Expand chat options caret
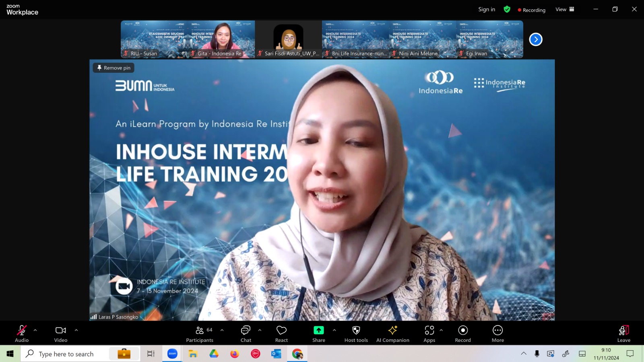The height and width of the screenshot is (362, 644). [x=260, y=330]
